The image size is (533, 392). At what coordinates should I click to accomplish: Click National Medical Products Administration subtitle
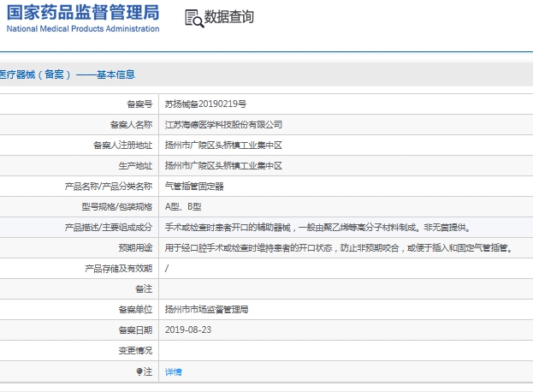coord(83,29)
